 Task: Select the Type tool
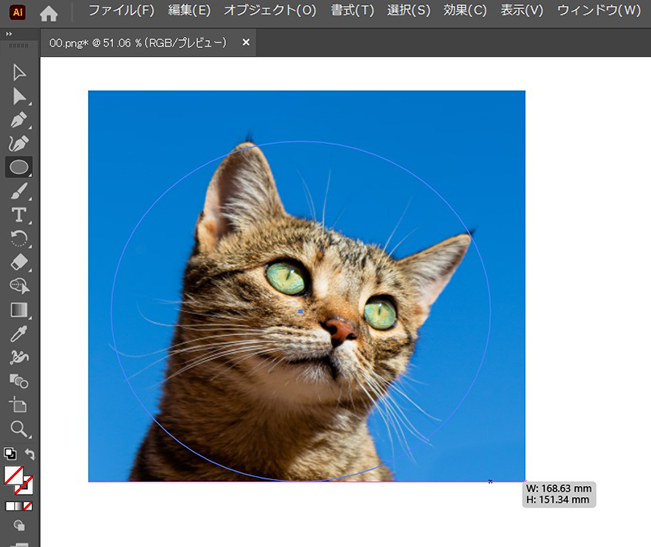pos(19,215)
